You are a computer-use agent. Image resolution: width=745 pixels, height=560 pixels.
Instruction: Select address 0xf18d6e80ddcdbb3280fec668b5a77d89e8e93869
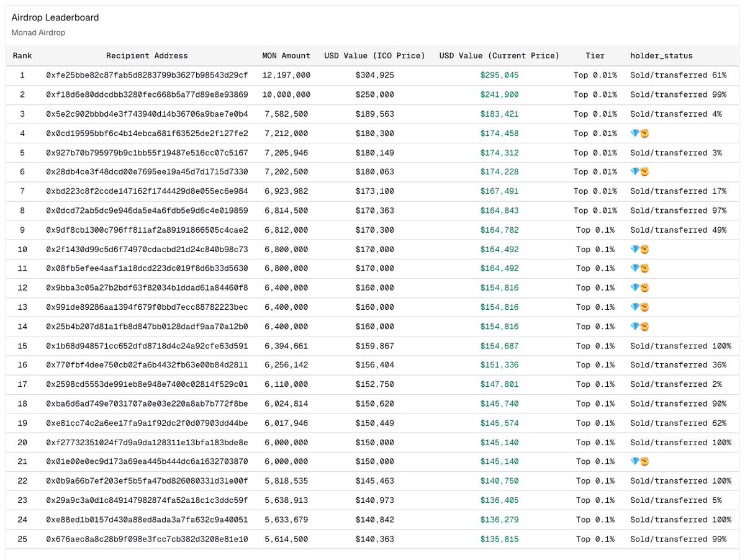coord(147,95)
